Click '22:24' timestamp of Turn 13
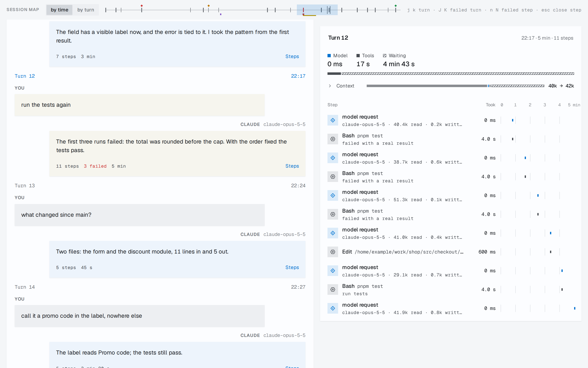This screenshot has height=368, width=588. click(x=298, y=186)
